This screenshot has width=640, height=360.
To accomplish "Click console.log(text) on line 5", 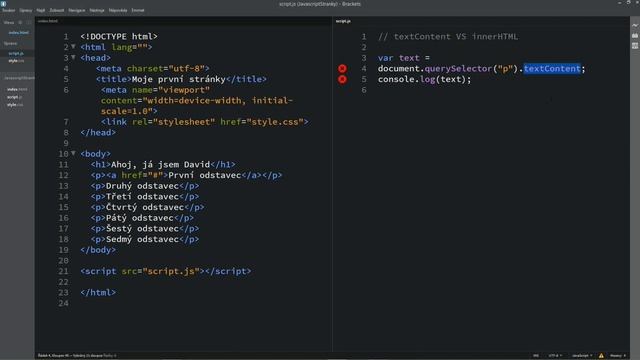I will pyautogui.click(x=424, y=79).
